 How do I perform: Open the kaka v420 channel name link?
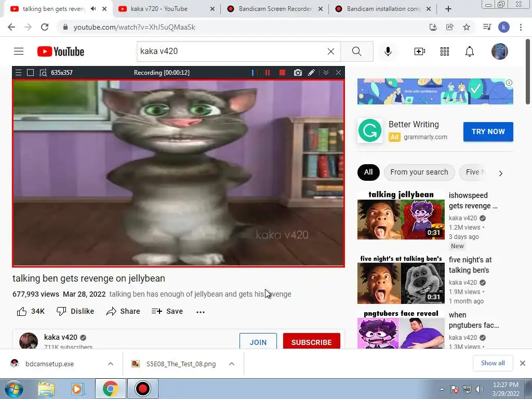tap(61, 337)
